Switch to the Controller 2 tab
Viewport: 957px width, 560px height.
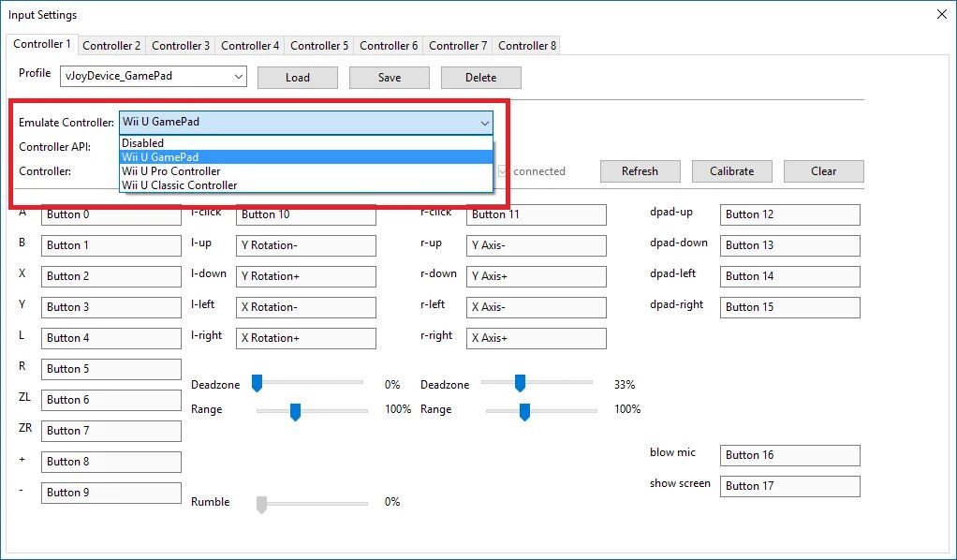tap(111, 46)
